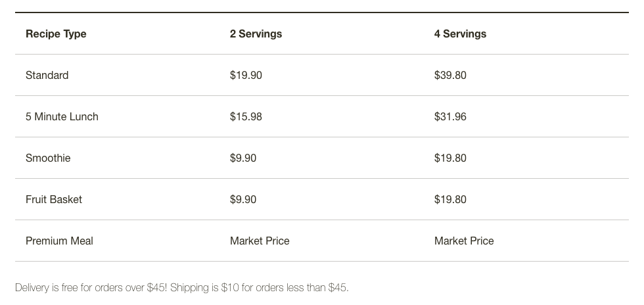This screenshot has height=305, width=644.
Task: Click the free delivery note text
Action: pos(91,287)
